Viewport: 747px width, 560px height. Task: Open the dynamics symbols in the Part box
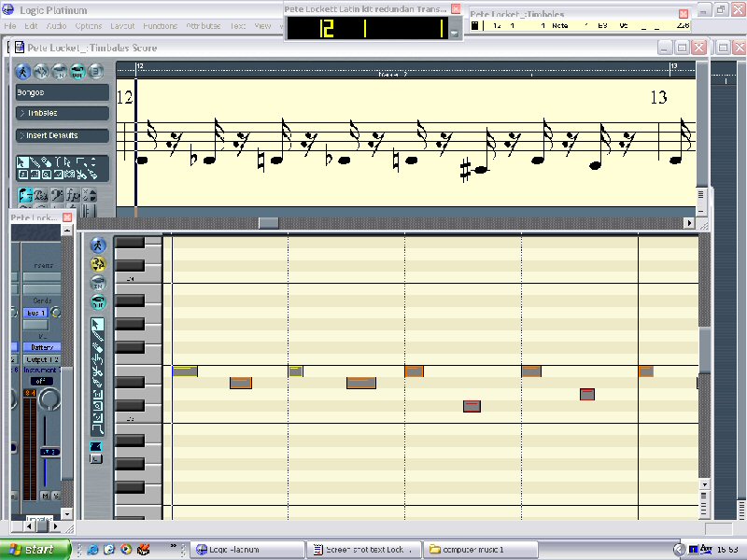(73, 195)
